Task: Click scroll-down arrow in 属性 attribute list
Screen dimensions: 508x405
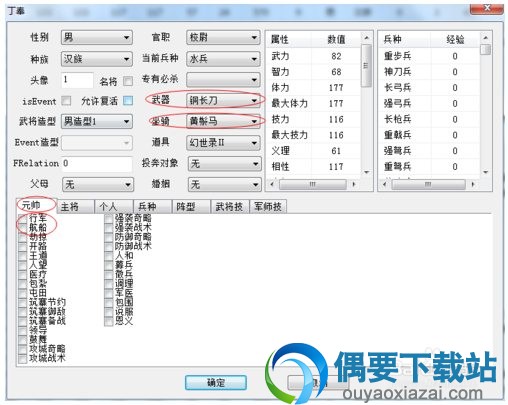Action: point(366,172)
